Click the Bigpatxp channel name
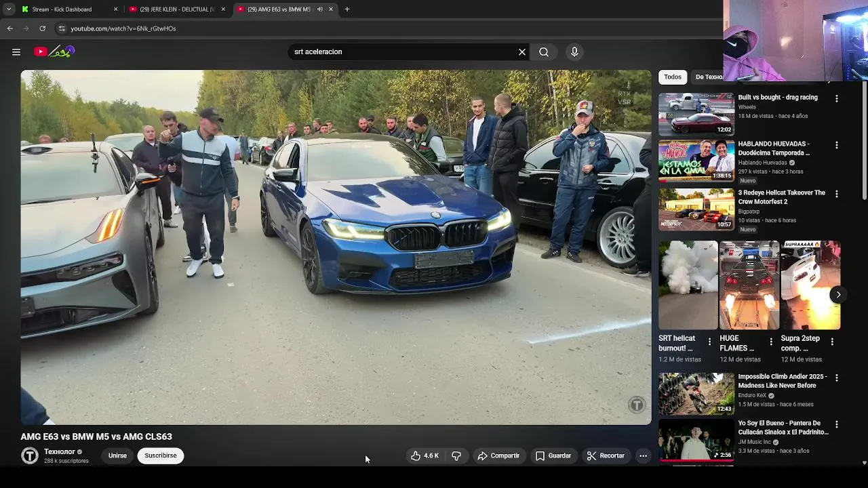Screen dimensions: 868x488 (749, 211)
